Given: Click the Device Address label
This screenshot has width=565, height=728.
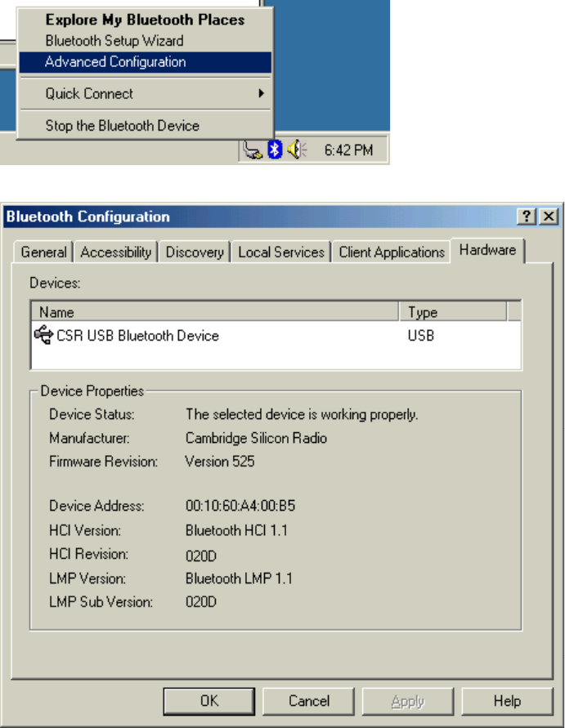Looking at the screenshot, I should 96,506.
